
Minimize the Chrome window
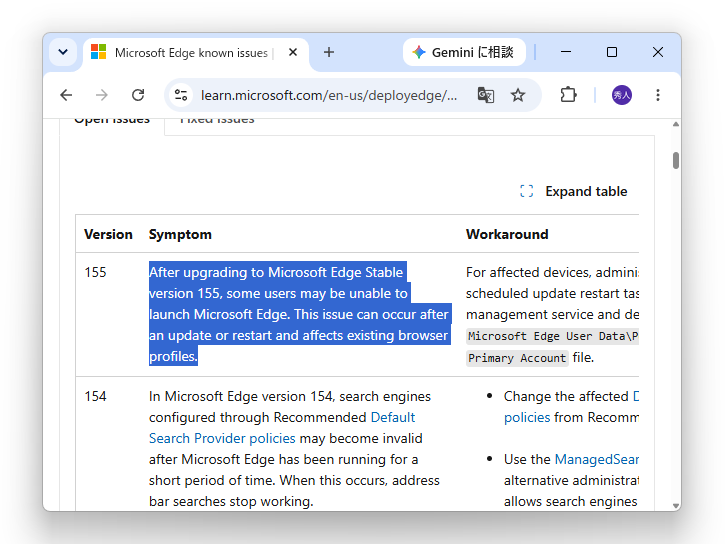click(566, 52)
